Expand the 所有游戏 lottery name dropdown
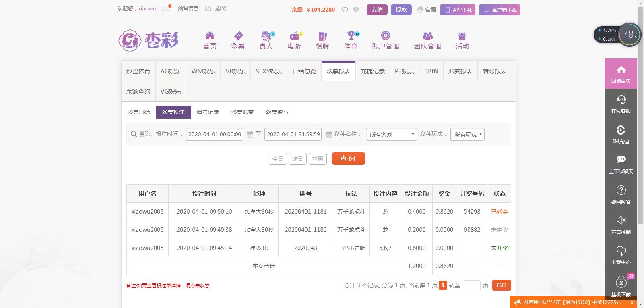644x308 pixels. pos(391,134)
